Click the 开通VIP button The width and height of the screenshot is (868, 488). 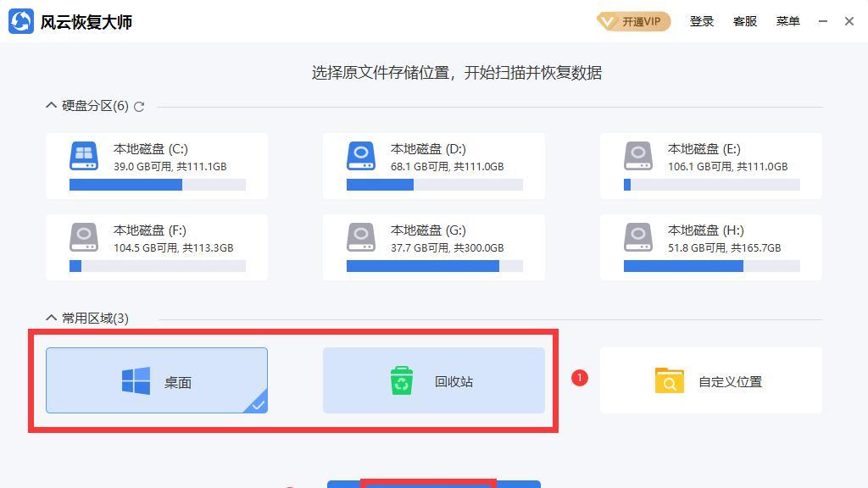[x=633, y=21]
